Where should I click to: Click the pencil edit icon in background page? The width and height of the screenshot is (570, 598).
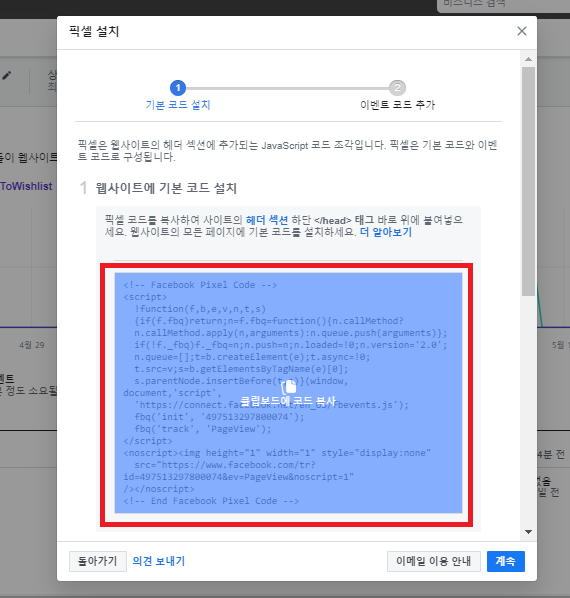point(7,76)
